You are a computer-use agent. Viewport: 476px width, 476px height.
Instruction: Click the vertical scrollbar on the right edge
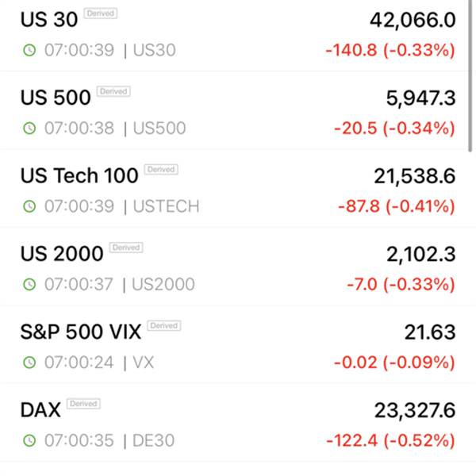tap(470, 76)
